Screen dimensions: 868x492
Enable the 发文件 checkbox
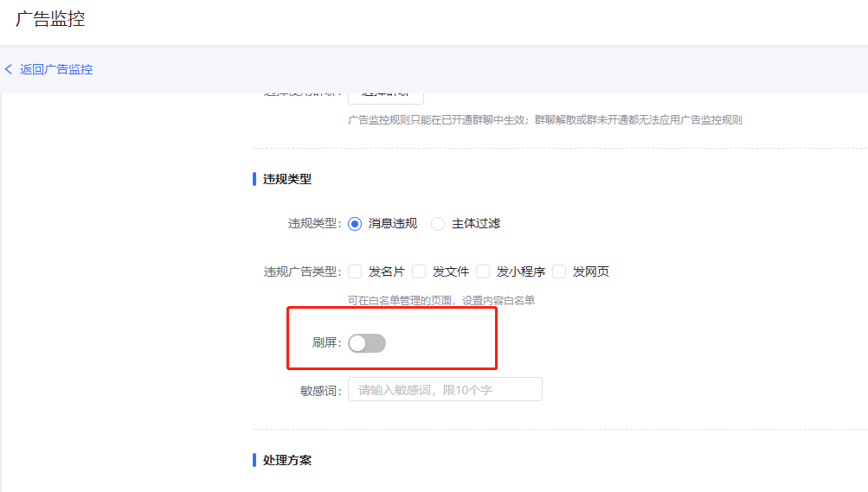[x=419, y=272]
